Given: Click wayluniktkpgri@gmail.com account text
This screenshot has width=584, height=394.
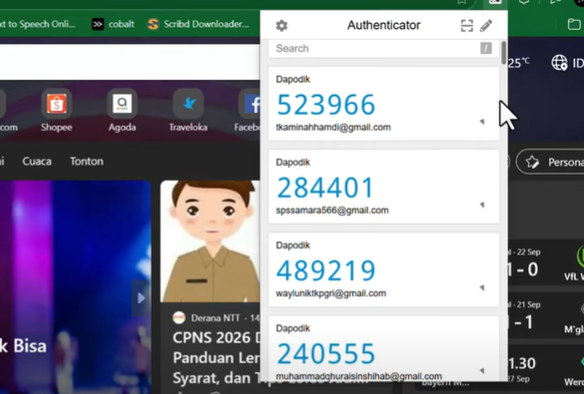Looking at the screenshot, I should pyautogui.click(x=331, y=293).
